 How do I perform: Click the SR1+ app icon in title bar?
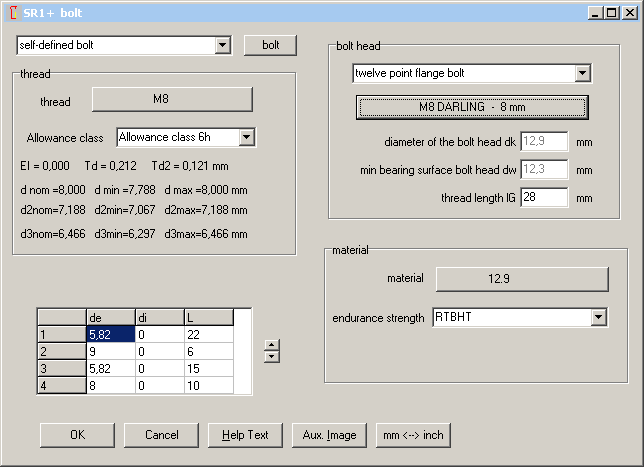[x=11, y=11]
